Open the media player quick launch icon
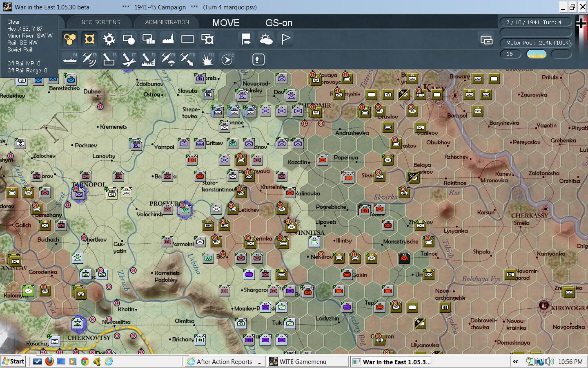 73,361
